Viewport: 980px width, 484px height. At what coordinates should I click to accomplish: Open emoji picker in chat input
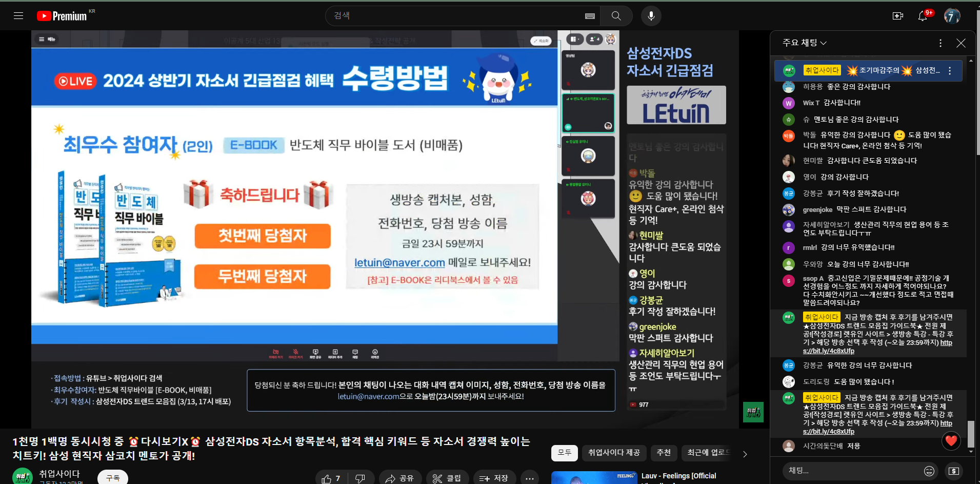click(x=929, y=471)
